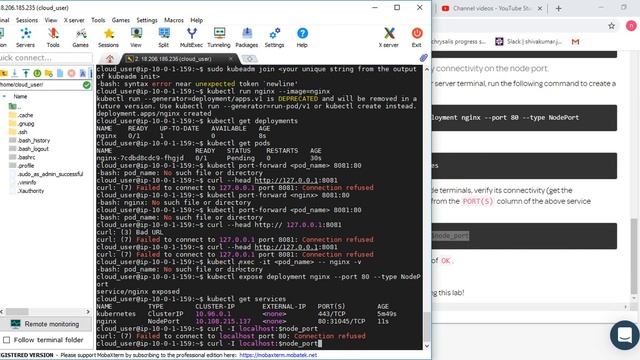Click the View toolbar icon
Viewport: 640px width, 360px height.
pos(136,38)
